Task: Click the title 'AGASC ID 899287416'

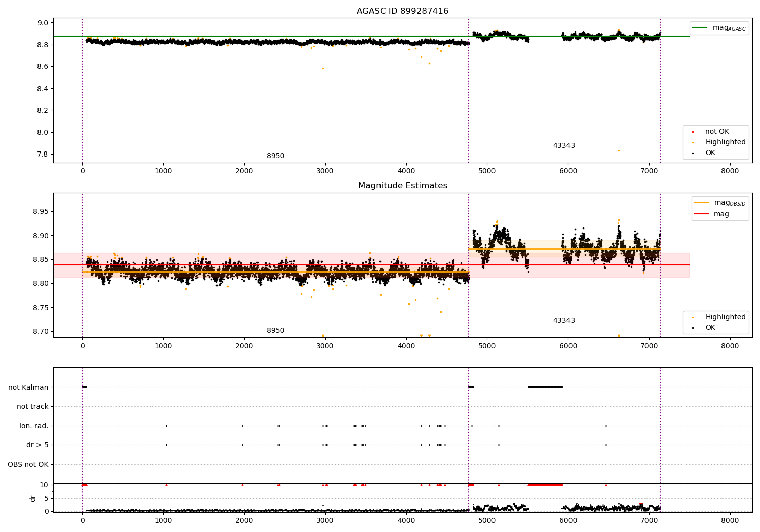Action: tap(402, 11)
